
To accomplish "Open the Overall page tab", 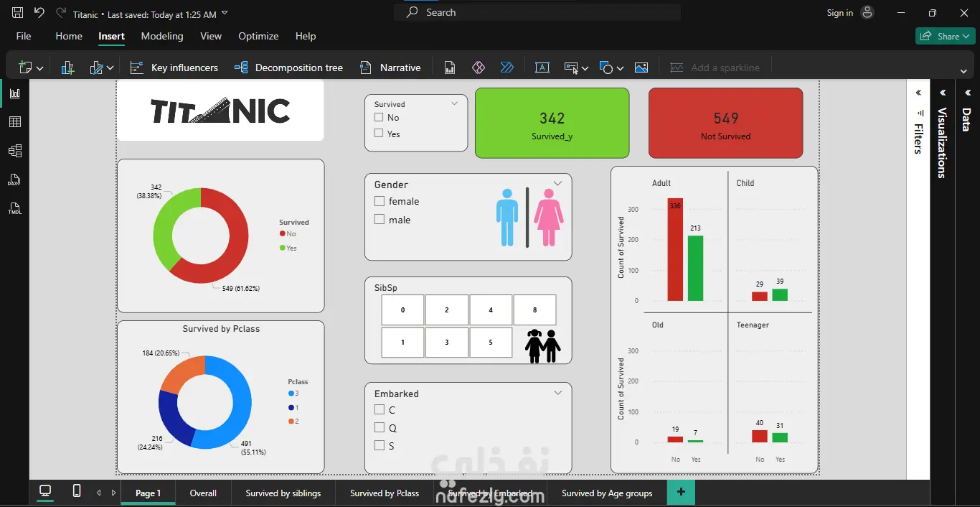I will [x=203, y=493].
